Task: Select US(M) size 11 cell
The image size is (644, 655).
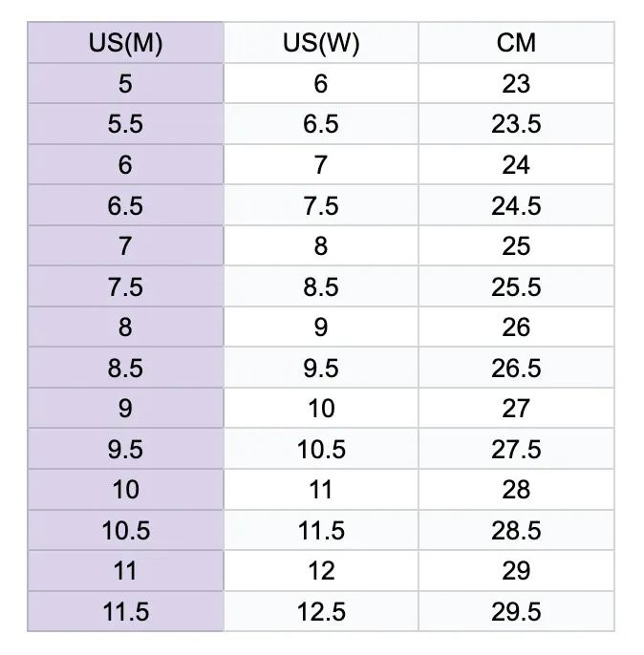Action: 125,571
